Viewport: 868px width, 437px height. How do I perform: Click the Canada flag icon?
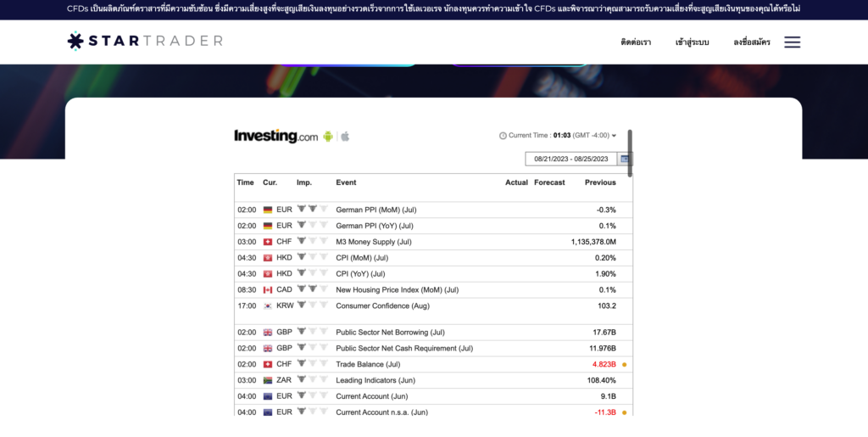[x=268, y=290]
